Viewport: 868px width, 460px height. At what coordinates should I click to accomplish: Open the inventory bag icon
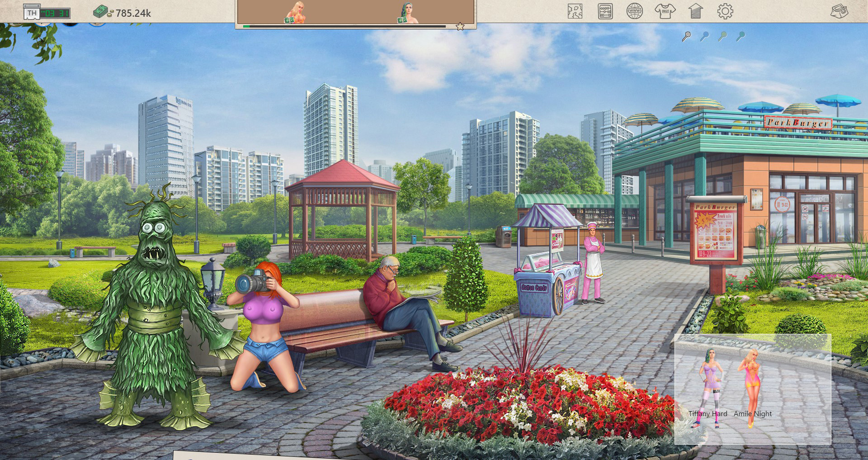pos(839,11)
